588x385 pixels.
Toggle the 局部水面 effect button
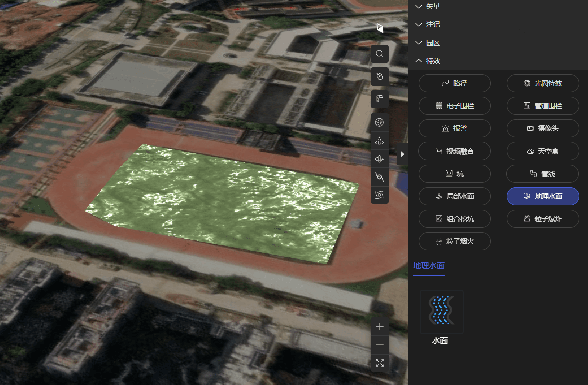[454, 196]
